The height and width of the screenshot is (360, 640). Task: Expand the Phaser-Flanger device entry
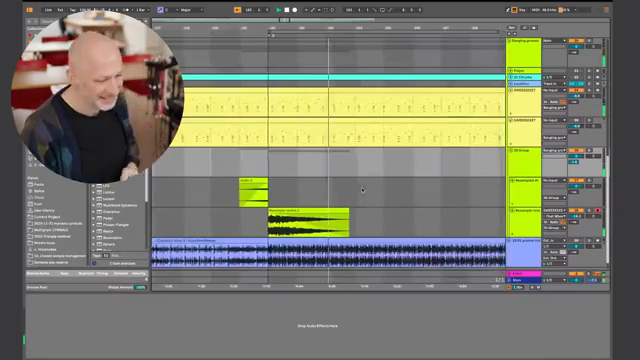(x=93, y=225)
